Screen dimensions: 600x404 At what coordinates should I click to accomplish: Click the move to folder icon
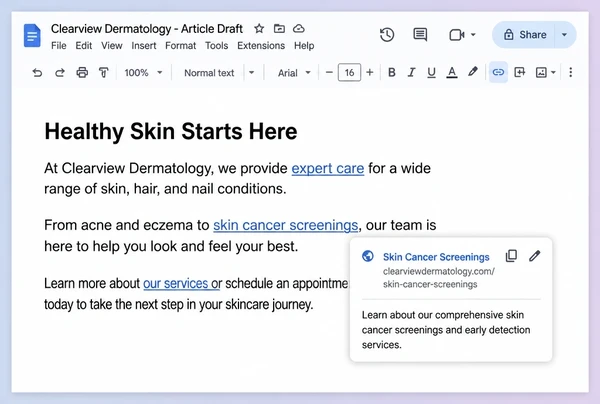pos(279,29)
